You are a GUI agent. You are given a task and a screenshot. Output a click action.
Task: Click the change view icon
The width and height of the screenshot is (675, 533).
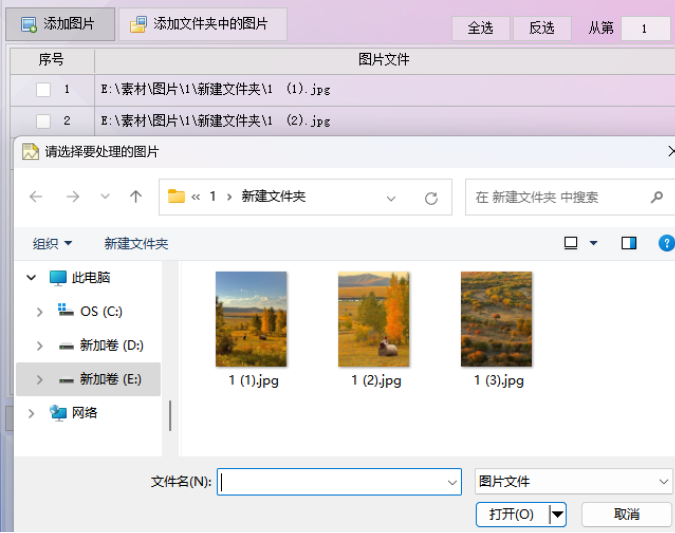[571, 243]
